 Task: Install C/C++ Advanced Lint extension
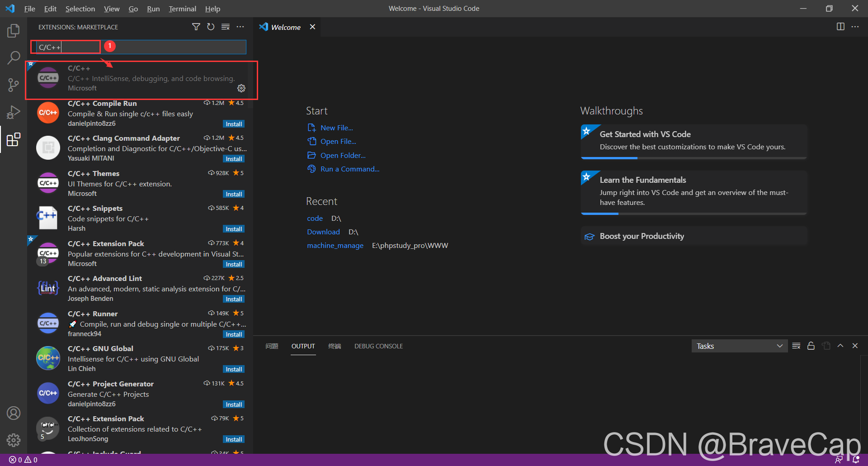coord(234,299)
